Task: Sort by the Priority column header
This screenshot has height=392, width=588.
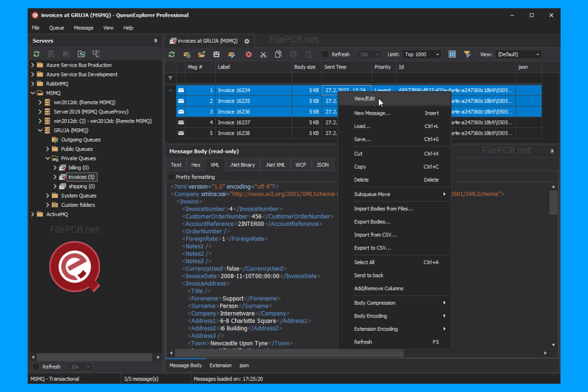Action: [x=384, y=67]
